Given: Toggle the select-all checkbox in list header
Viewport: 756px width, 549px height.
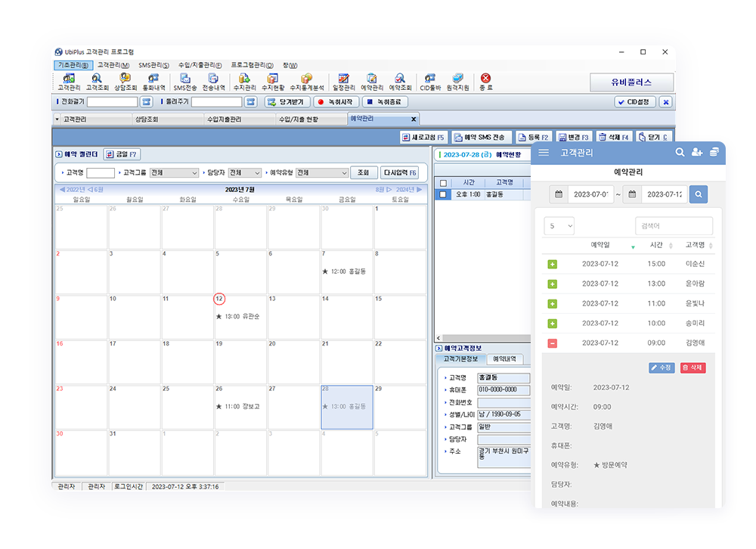Looking at the screenshot, I should 444,183.
